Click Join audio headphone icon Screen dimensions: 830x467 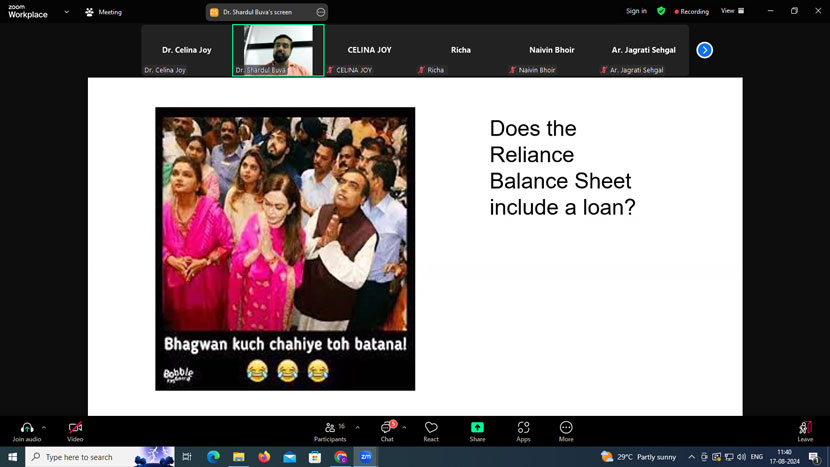click(x=26, y=428)
